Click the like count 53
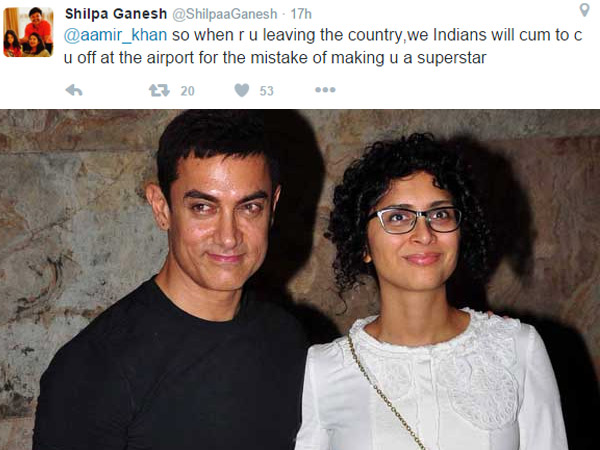600x450 pixels. 266,91
